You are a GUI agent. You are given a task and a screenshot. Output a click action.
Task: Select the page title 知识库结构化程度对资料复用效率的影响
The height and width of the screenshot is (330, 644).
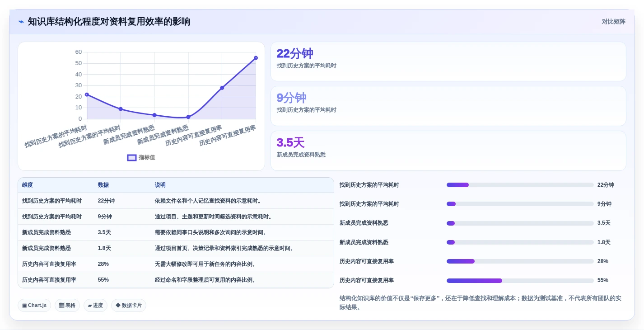(x=109, y=22)
